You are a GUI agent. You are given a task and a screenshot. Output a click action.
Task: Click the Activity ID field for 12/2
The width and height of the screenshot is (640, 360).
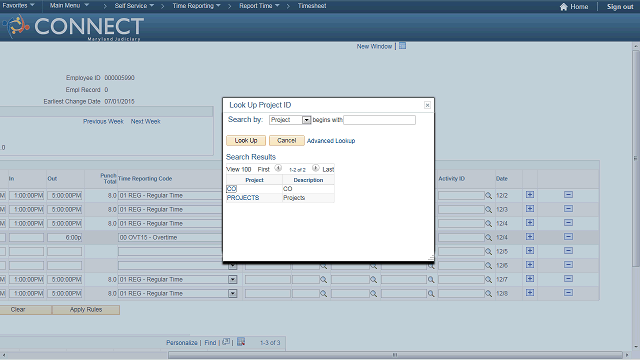(x=461, y=196)
